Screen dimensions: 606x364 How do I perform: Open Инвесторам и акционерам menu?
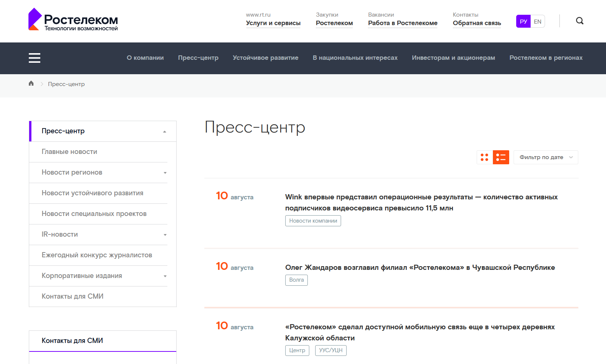pyautogui.click(x=453, y=58)
